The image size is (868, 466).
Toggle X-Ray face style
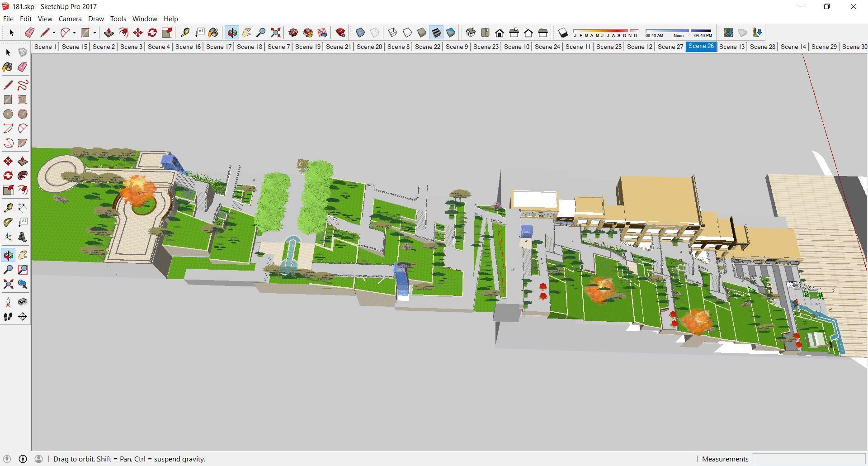[360, 33]
